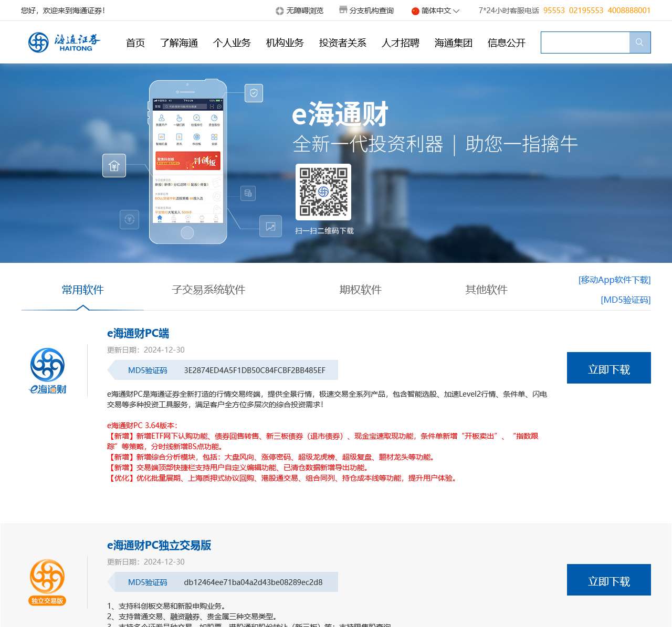Click the shield icon beside the phone
672x627 pixels.
tap(254, 93)
